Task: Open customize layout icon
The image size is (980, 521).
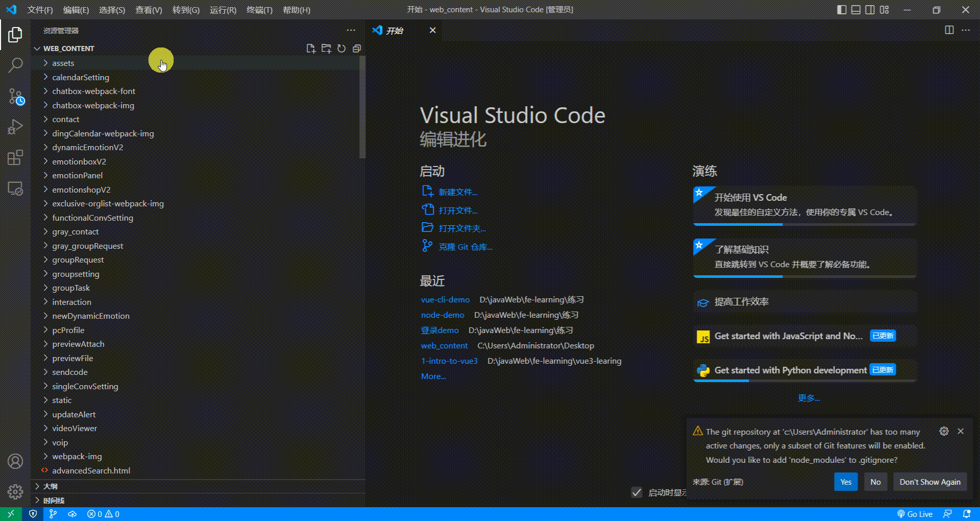Action: [x=885, y=10]
